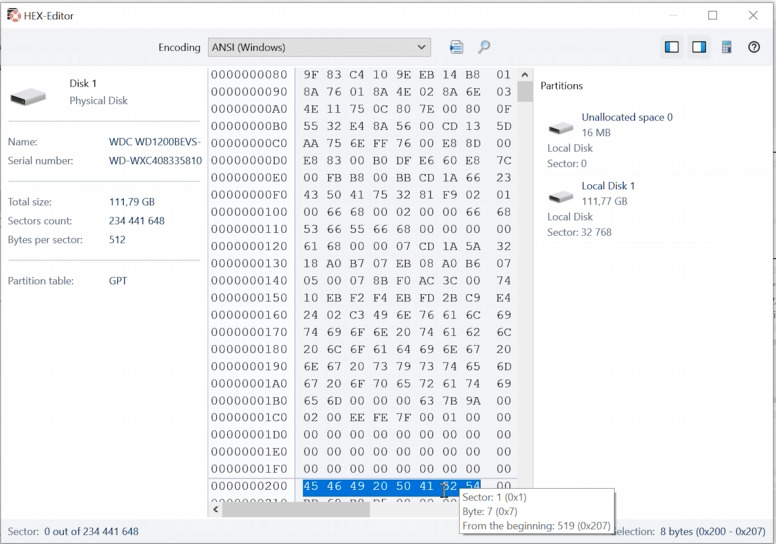Click selection status 8 bytes (0x200 - 0x207)
Image resolution: width=776 pixels, height=544 pixels.
coord(713,532)
